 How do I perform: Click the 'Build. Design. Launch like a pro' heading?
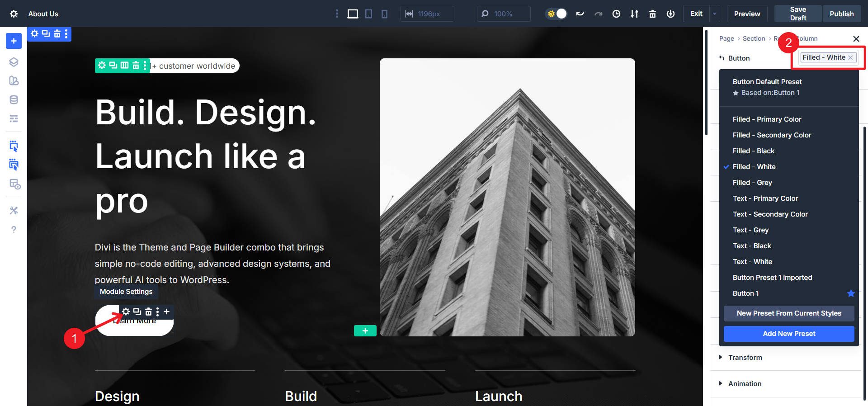coord(206,156)
